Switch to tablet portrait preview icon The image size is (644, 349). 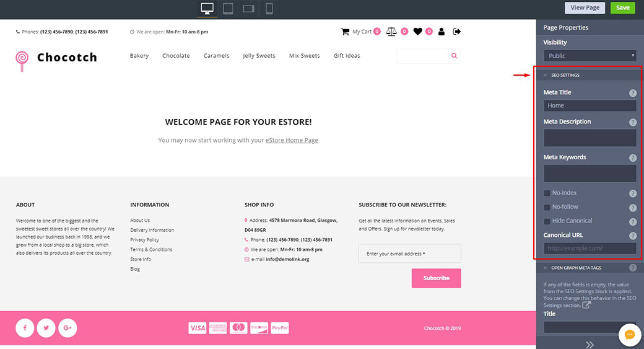pos(228,8)
